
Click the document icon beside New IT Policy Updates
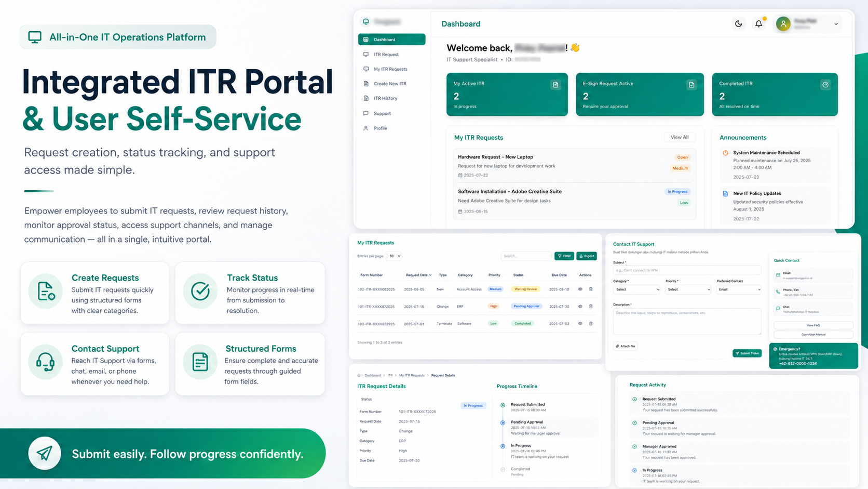tap(725, 193)
